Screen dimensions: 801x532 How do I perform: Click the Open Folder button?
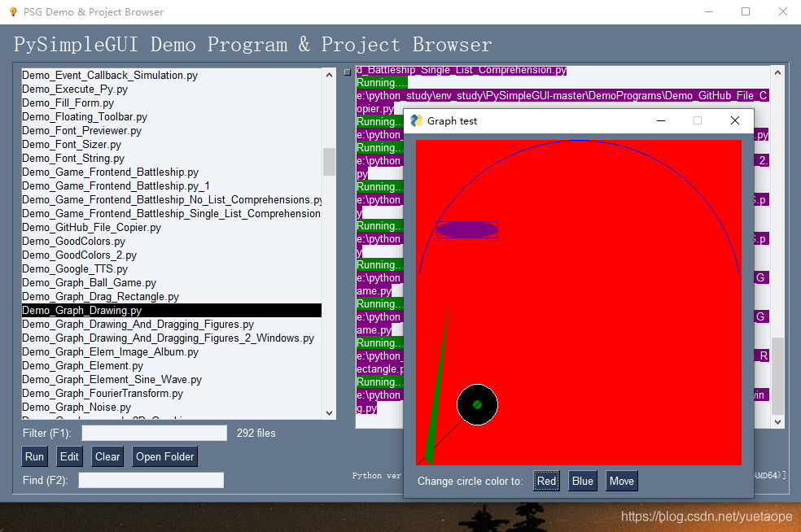pos(165,456)
